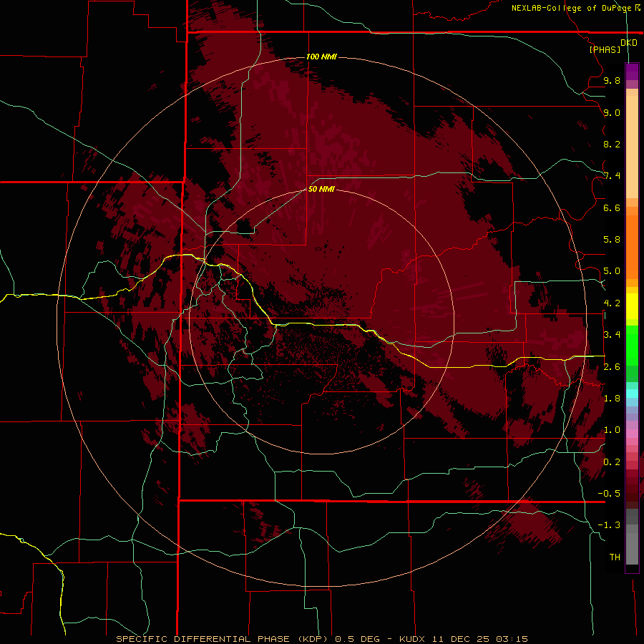Select the 0.2 legend value
This screenshot has width=644, height=644.
coord(612,462)
